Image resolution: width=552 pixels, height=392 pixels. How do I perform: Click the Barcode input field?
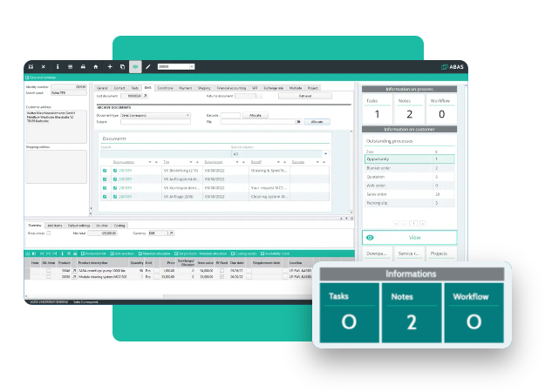pos(230,115)
